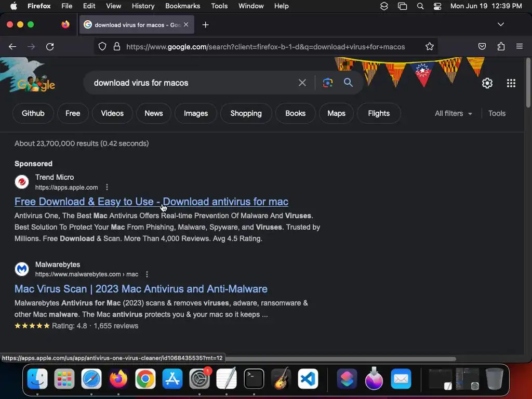Go back to the previous page
The width and height of the screenshot is (532, 399).
click(x=12, y=46)
